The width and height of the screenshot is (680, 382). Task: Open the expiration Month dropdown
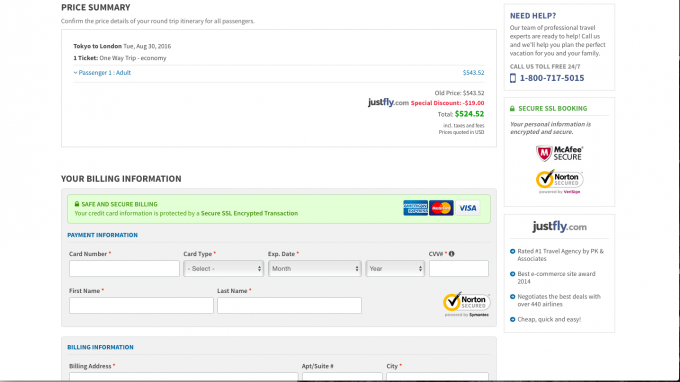pyautogui.click(x=314, y=269)
